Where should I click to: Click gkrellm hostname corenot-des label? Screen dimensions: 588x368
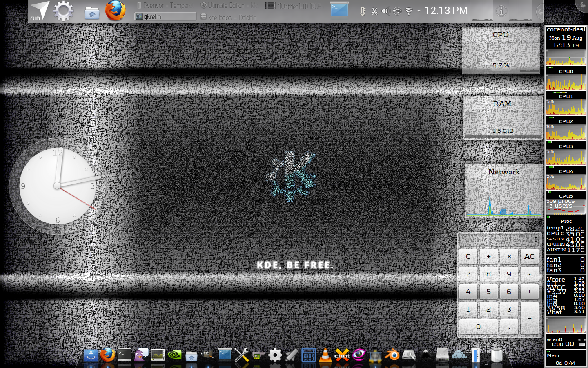pos(566,29)
